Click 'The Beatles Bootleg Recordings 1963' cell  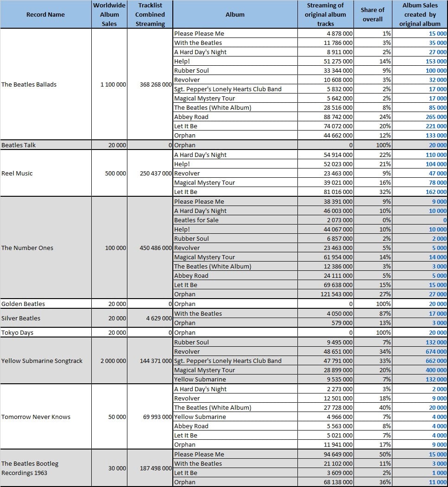click(46, 468)
